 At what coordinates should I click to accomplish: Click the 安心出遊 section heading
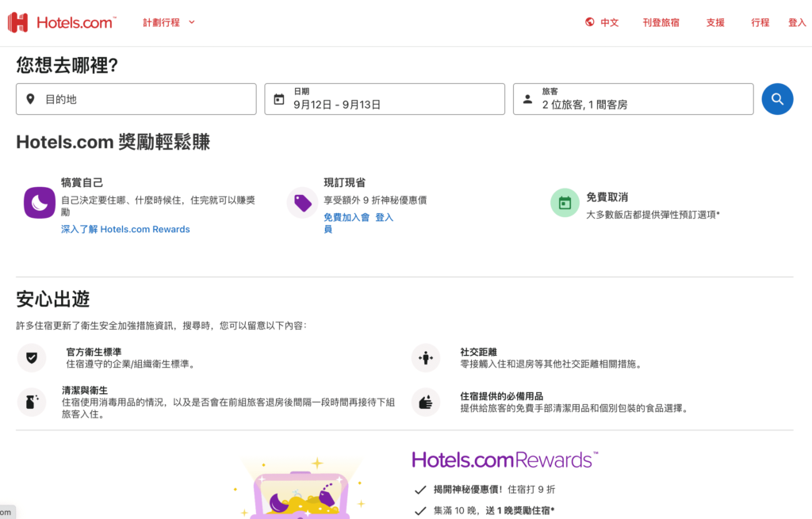click(x=53, y=299)
